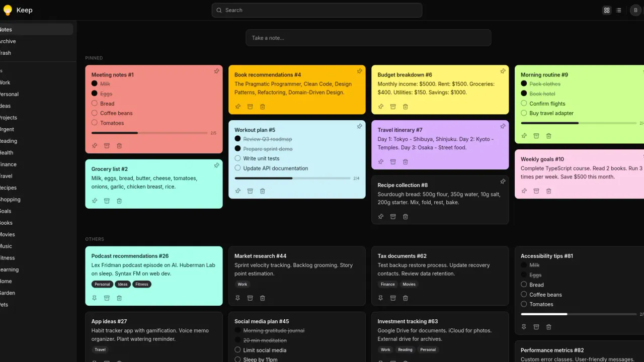Switch to grid view icon

point(607,10)
